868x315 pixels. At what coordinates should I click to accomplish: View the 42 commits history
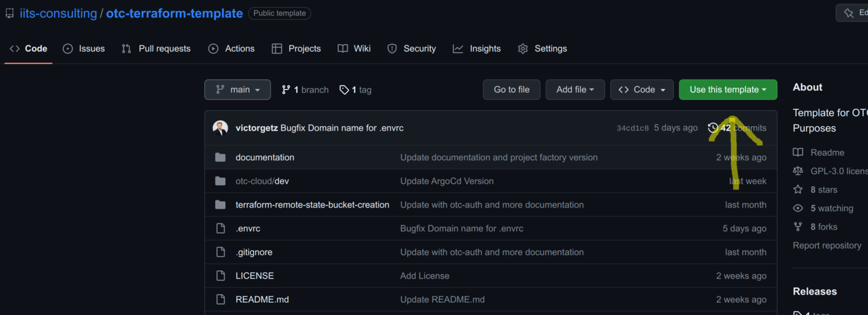(738, 128)
